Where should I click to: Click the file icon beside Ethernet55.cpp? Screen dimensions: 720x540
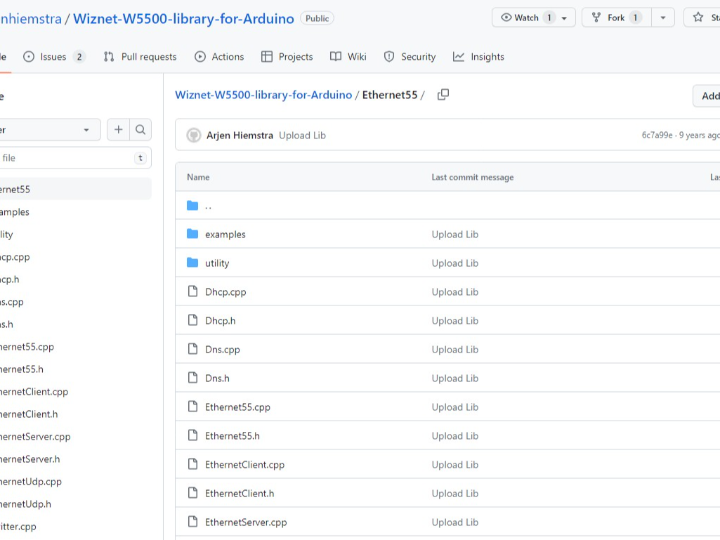point(193,406)
